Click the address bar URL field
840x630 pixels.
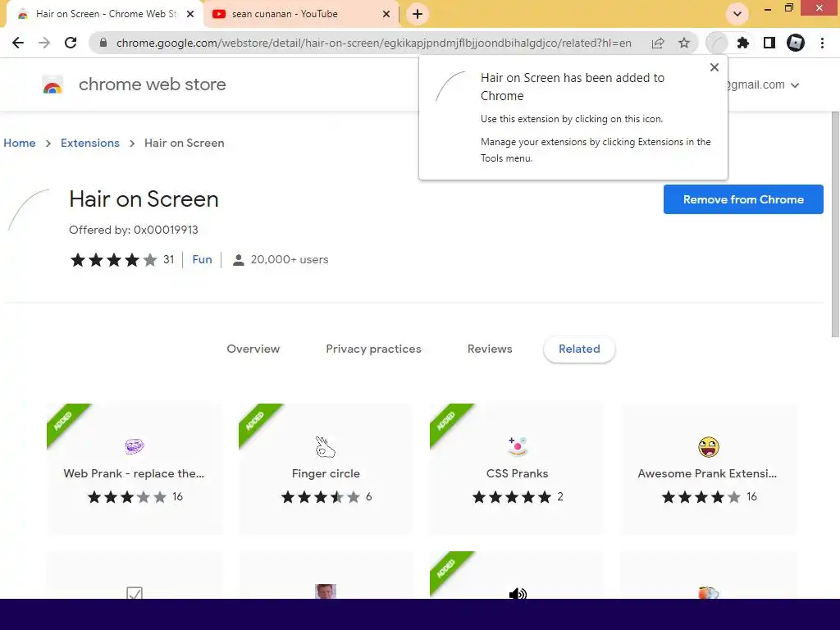click(373, 43)
